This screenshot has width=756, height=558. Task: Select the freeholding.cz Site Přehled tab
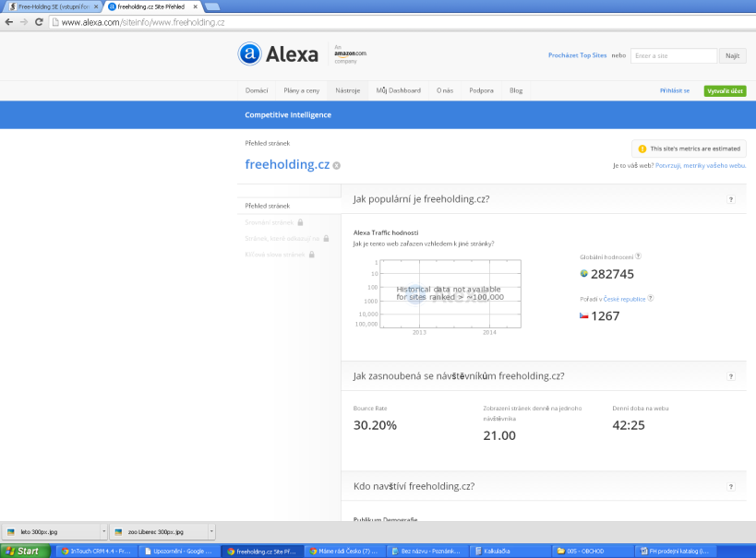[152, 6]
